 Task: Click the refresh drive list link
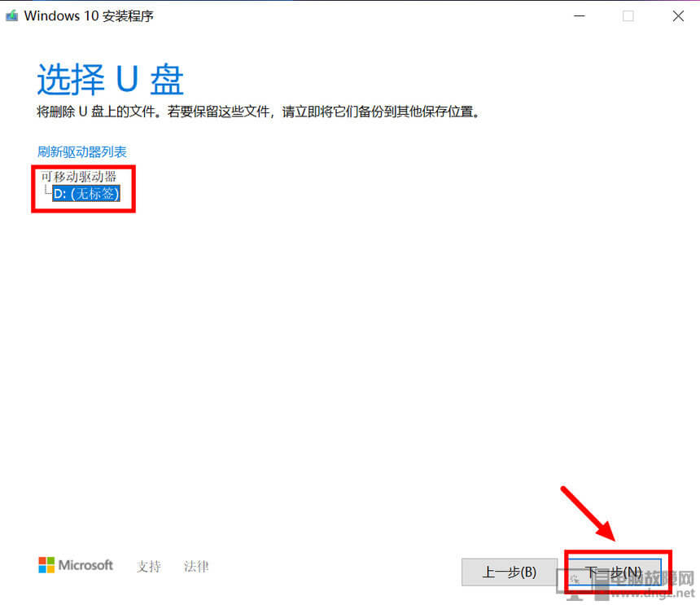tap(82, 151)
